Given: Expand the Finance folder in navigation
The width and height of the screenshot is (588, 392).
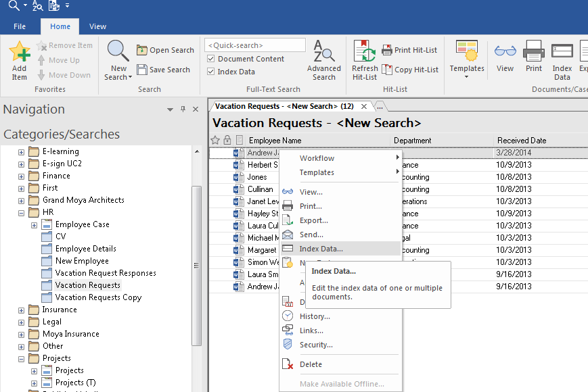Looking at the screenshot, I should tap(21, 176).
